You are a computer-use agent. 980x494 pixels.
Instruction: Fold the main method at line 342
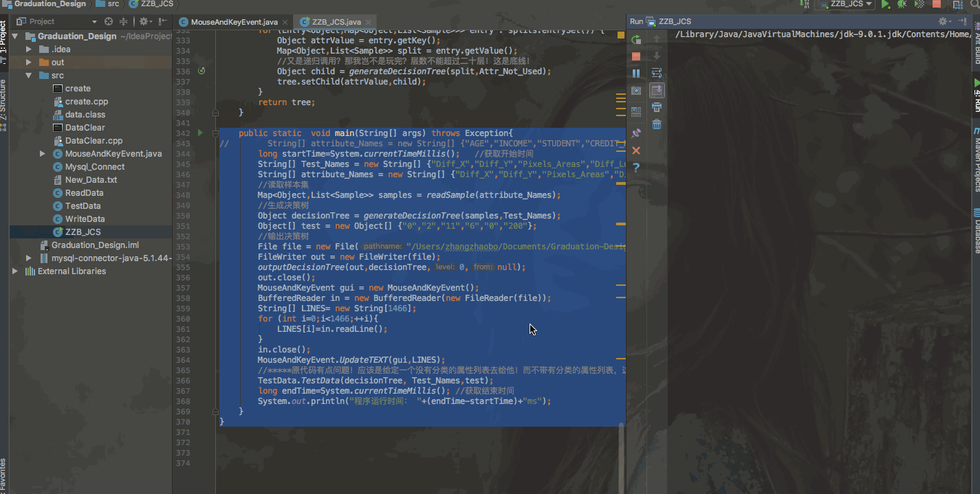[215, 133]
